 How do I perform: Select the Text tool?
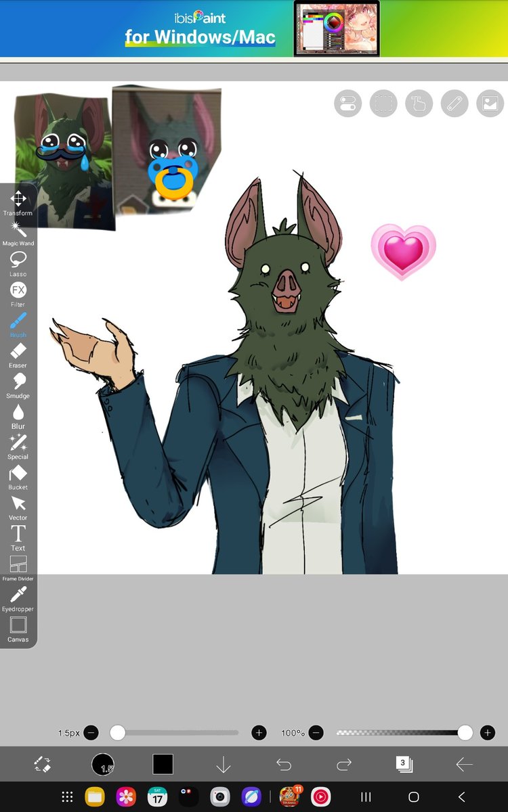click(x=18, y=538)
